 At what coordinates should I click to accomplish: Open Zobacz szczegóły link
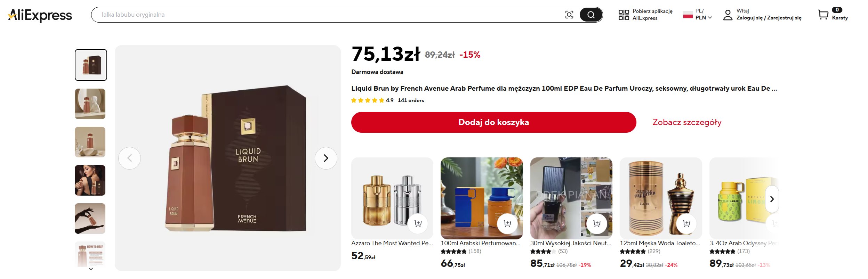(x=687, y=122)
